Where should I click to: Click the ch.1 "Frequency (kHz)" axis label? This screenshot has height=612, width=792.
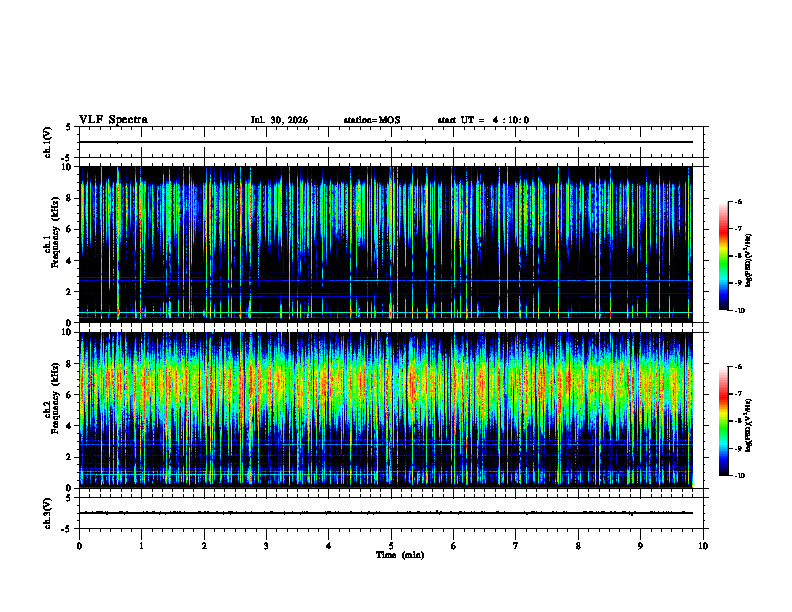(55, 232)
